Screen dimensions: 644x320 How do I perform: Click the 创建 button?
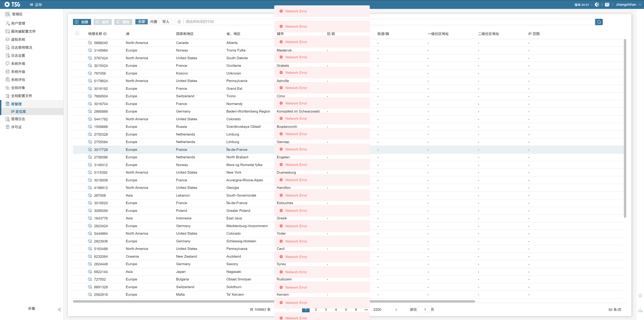[82, 22]
